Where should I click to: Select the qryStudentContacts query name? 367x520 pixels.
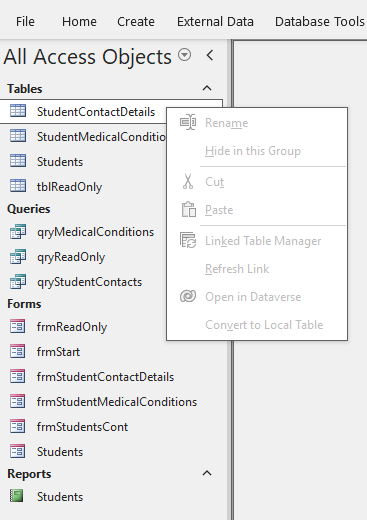click(89, 282)
